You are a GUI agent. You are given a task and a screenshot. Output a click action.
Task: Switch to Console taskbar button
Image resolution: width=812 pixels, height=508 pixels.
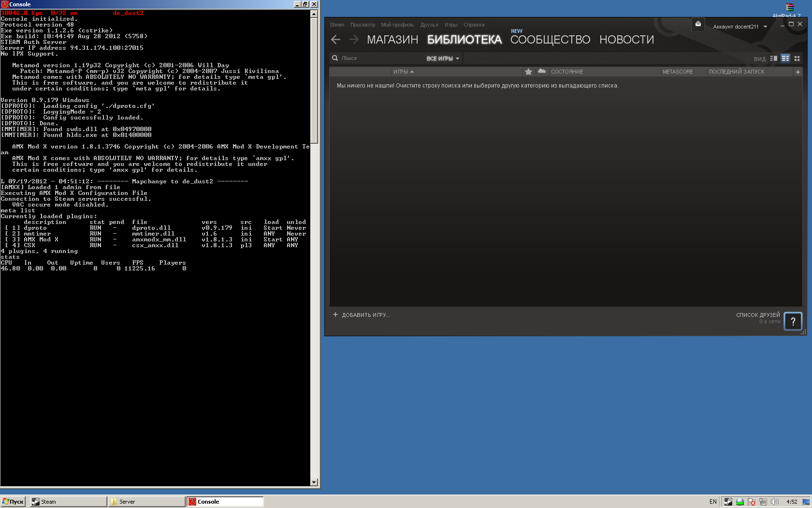pos(225,502)
